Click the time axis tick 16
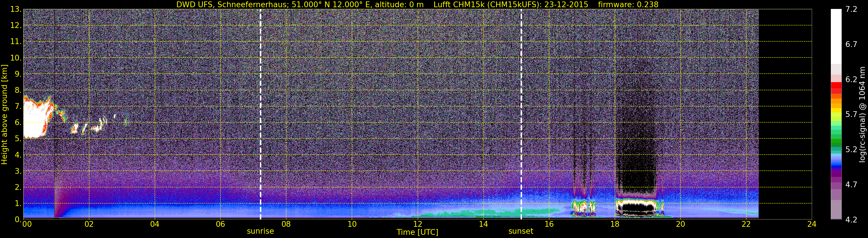The height and width of the screenshot is (238, 868). 549,224
